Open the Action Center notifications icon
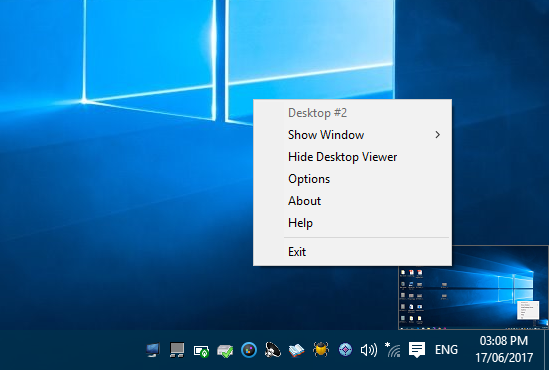The image size is (549, 370). (x=417, y=350)
